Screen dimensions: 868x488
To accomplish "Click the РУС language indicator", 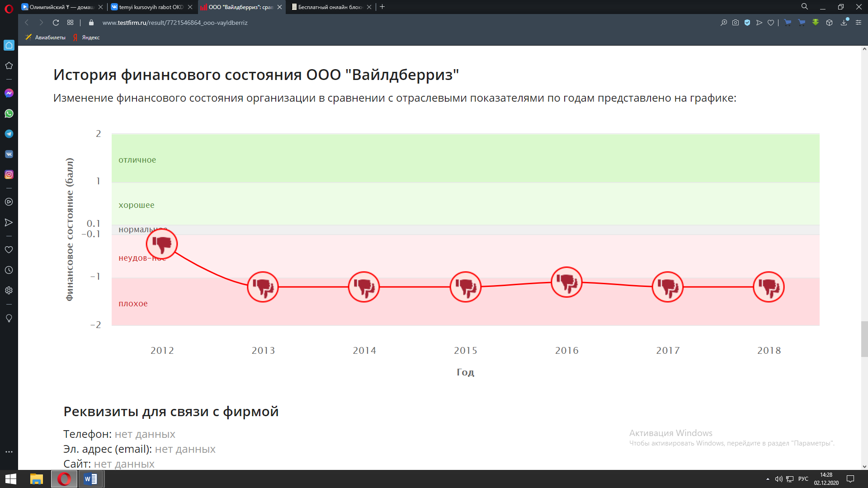I will (x=803, y=479).
